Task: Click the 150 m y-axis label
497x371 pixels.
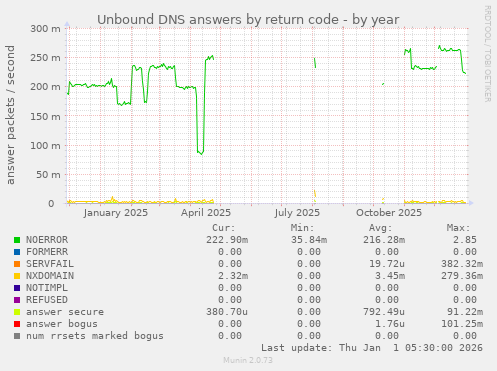Action: coord(46,116)
